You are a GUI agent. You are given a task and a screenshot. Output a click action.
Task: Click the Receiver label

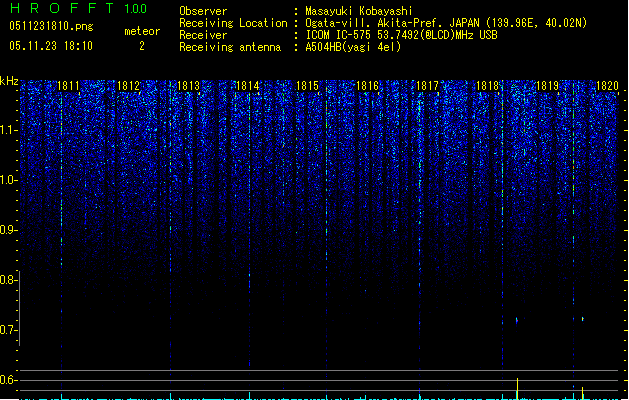(x=203, y=35)
